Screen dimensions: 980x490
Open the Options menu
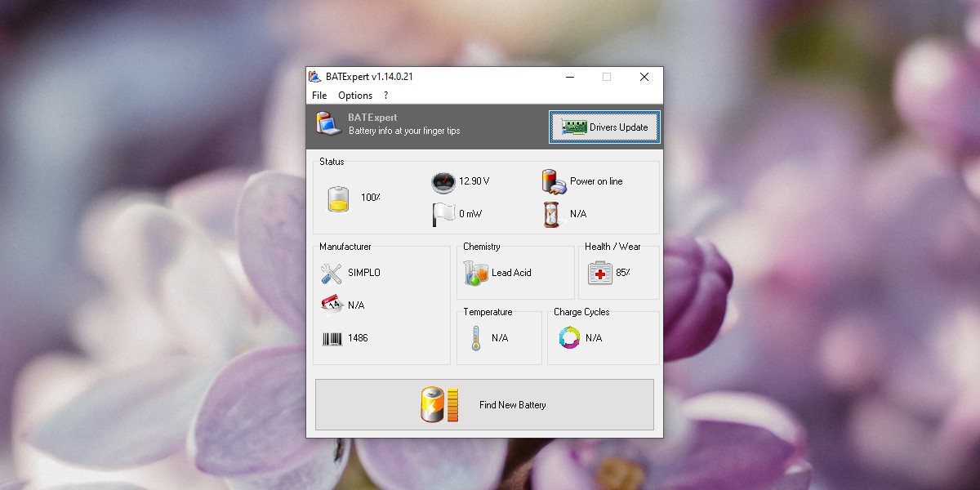pos(355,96)
